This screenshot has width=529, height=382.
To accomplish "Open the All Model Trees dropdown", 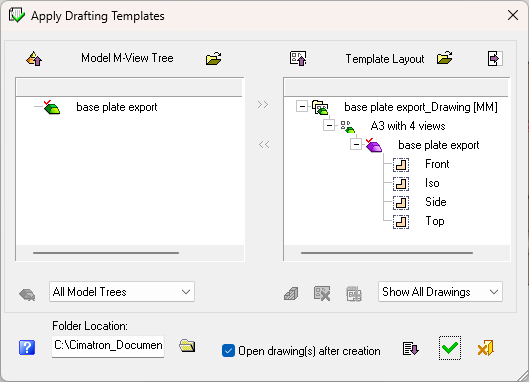I will pyautogui.click(x=122, y=292).
